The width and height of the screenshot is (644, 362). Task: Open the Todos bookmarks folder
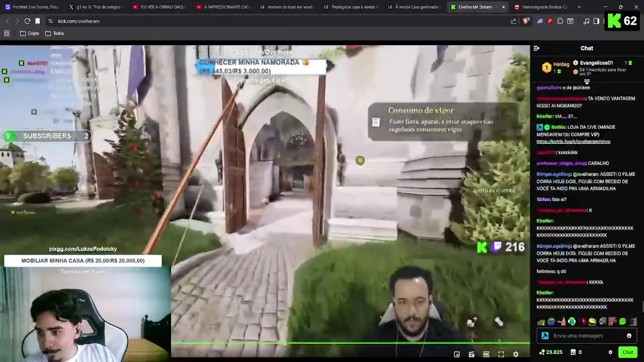click(54, 33)
